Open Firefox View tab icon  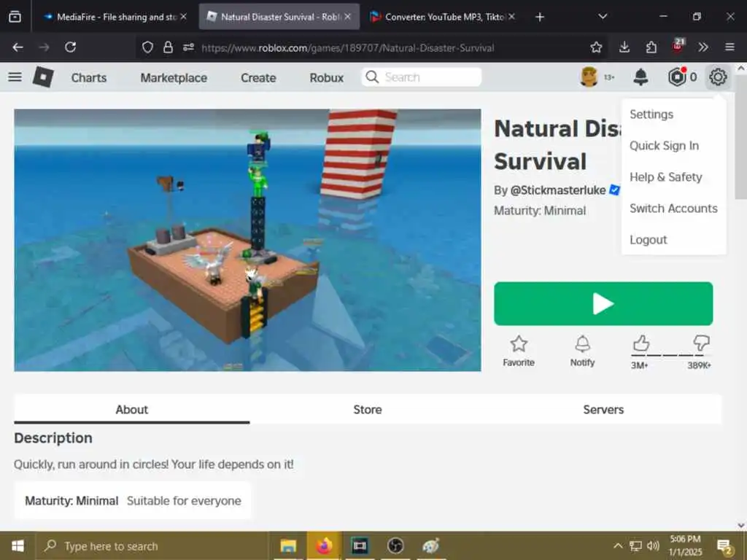pyautogui.click(x=15, y=17)
